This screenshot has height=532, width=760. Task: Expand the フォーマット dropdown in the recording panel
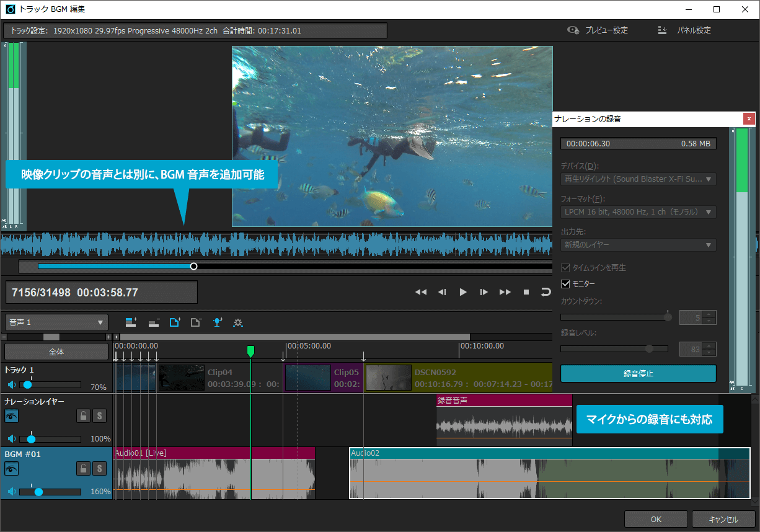point(638,211)
